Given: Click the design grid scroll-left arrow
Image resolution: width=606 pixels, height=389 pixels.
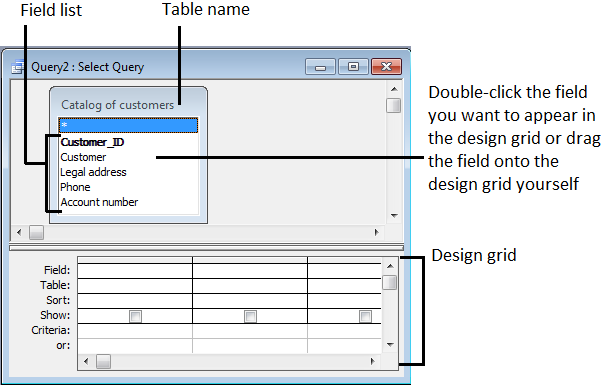Looking at the screenshot, I should 86,362.
